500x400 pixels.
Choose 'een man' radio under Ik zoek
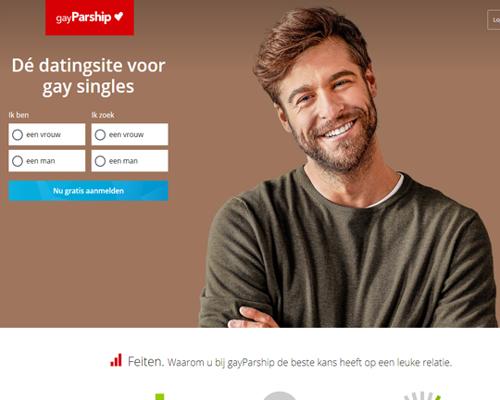[100, 161]
